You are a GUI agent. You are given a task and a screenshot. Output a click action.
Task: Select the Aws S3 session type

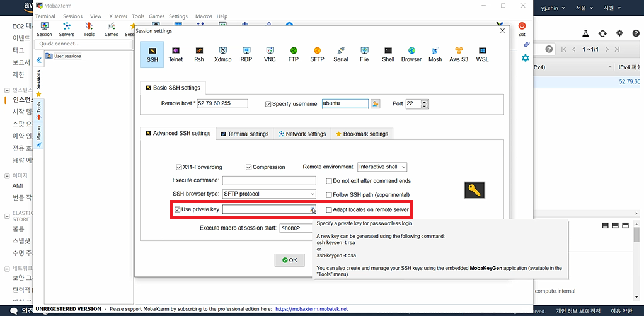pyautogui.click(x=459, y=54)
